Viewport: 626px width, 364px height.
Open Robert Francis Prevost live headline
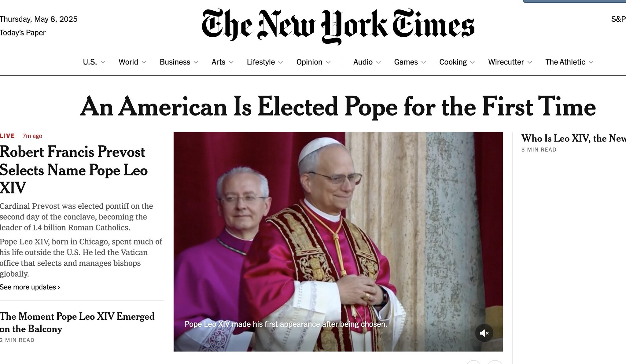pyautogui.click(x=74, y=170)
